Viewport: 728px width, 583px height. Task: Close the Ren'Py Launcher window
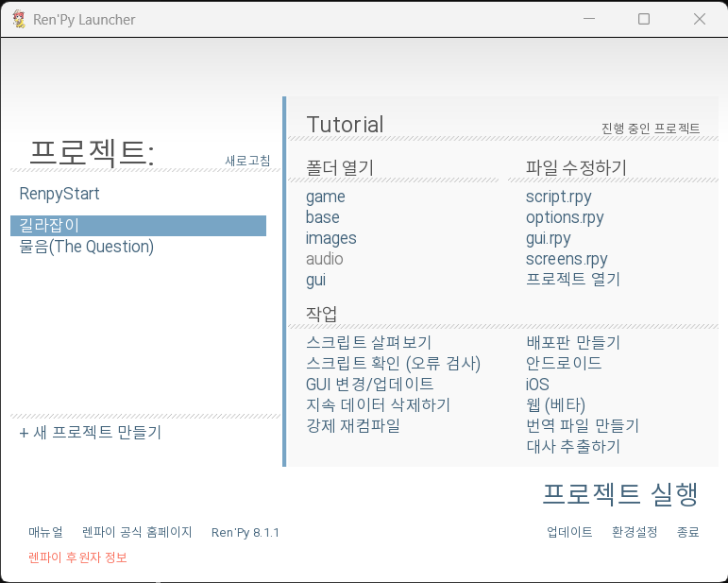coord(700,19)
